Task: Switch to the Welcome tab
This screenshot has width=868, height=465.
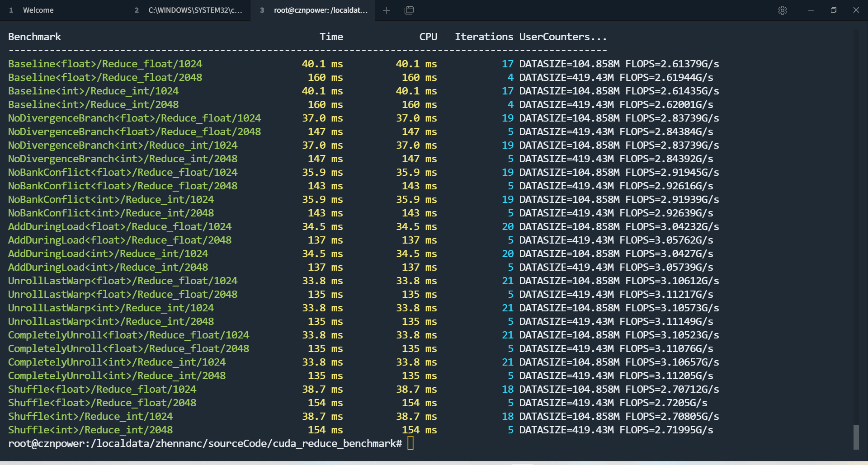Action: 38,10
